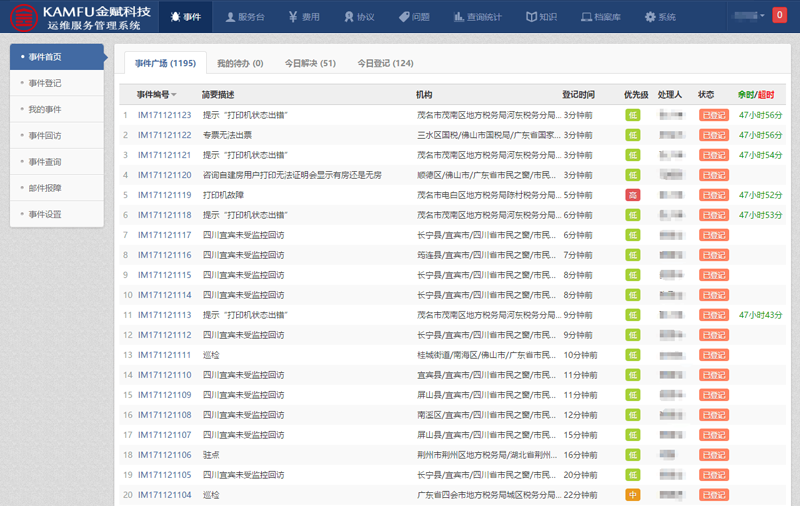Click 已登记 status of IM171121123

click(713, 115)
